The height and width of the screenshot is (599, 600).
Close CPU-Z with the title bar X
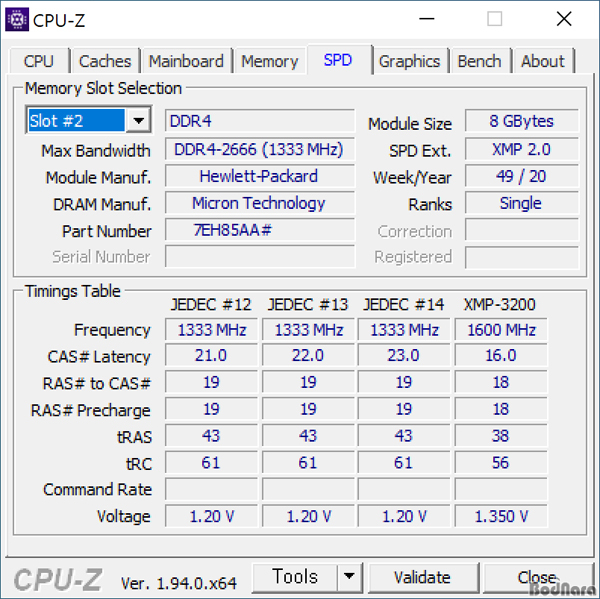coord(564,19)
